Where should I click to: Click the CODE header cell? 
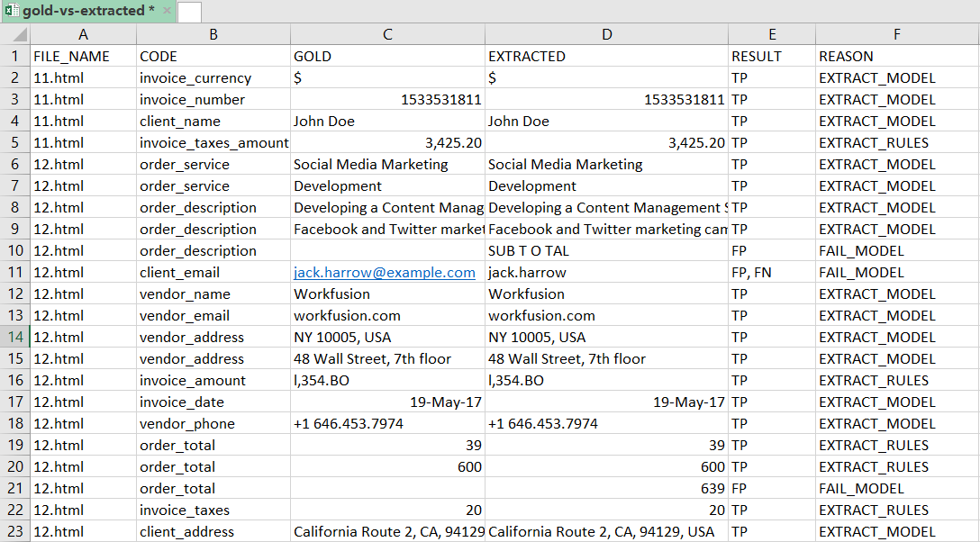(x=213, y=56)
